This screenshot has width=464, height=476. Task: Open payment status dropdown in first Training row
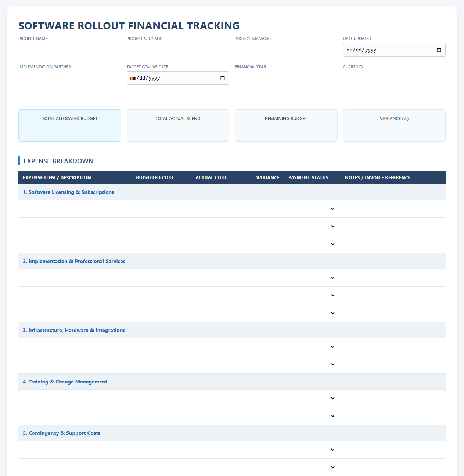312,398
